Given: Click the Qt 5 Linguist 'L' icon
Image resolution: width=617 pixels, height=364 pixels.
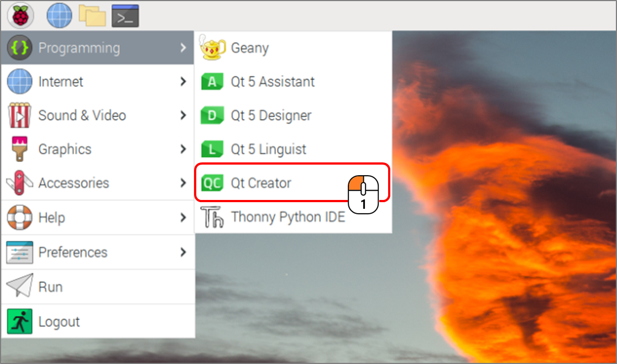Looking at the screenshot, I should point(212,149).
